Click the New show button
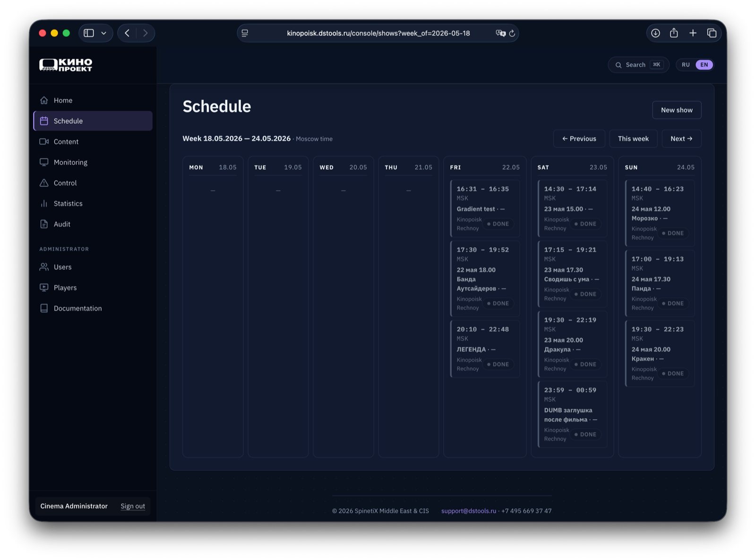756x560 pixels. pyautogui.click(x=677, y=110)
